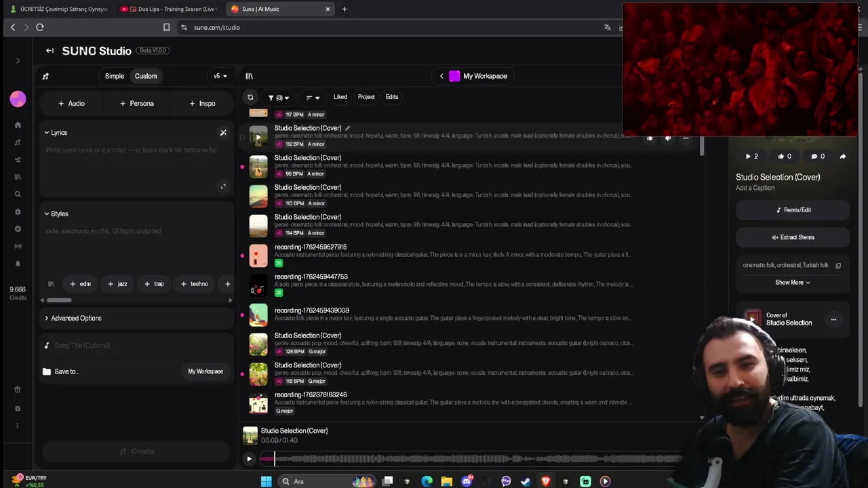
Task: Toggle the Edits filter
Action: pos(392,97)
